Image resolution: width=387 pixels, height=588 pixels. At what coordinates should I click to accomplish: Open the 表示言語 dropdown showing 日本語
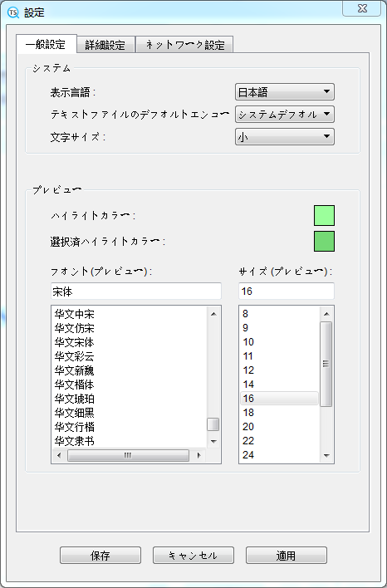(x=285, y=92)
